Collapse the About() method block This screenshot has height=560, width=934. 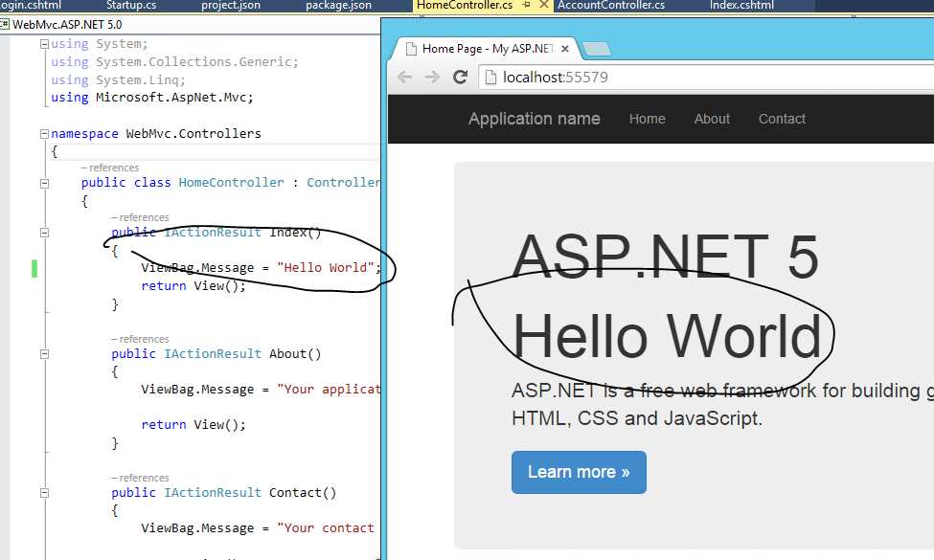(x=44, y=354)
